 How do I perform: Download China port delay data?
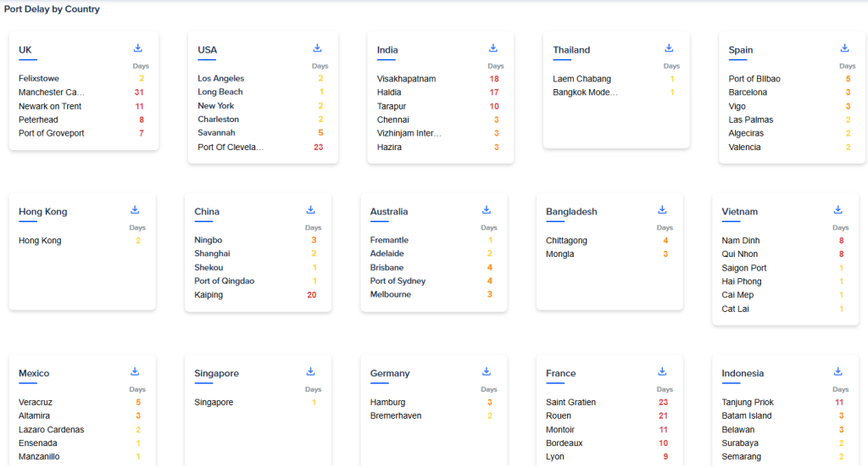(310, 209)
